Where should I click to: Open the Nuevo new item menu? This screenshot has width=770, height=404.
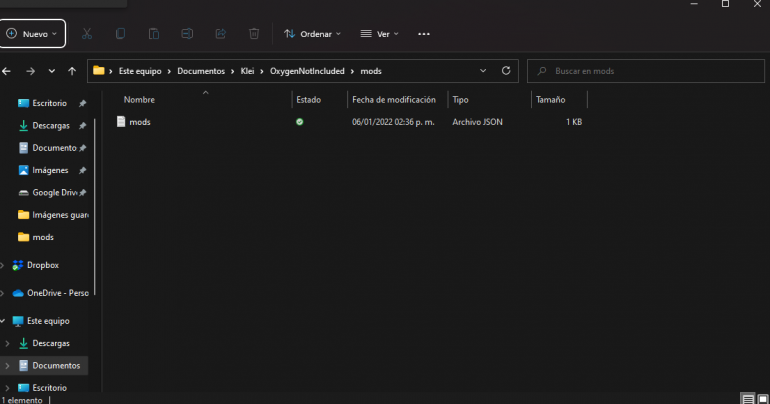click(x=32, y=34)
